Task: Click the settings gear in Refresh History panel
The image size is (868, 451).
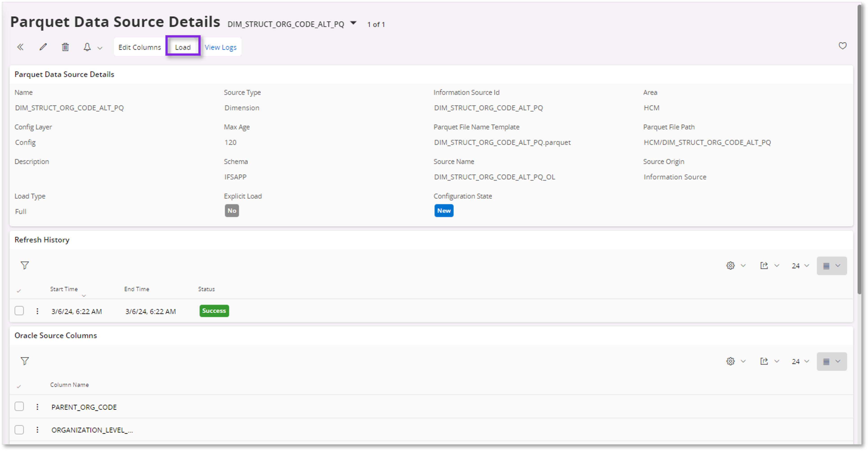Action: tap(731, 266)
